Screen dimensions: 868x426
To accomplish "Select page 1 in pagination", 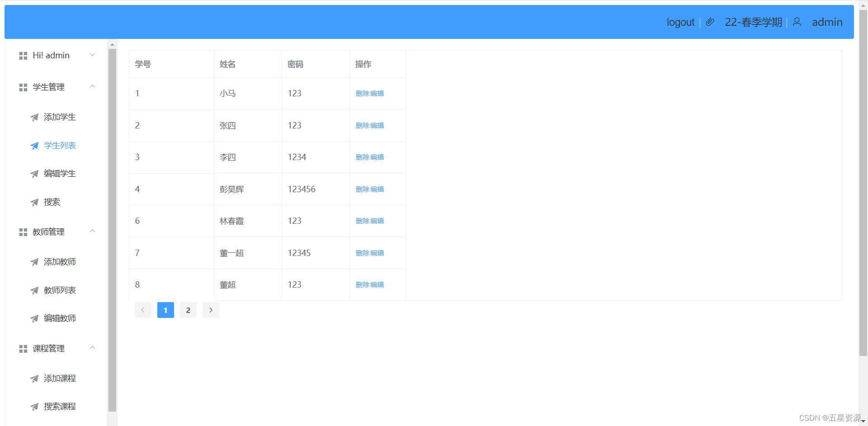I will pyautogui.click(x=165, y=310).
